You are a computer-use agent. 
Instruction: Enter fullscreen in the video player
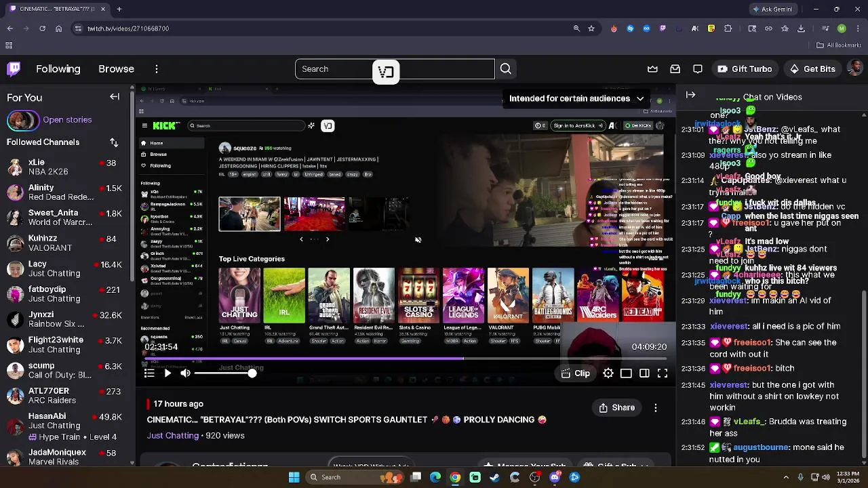663,373
